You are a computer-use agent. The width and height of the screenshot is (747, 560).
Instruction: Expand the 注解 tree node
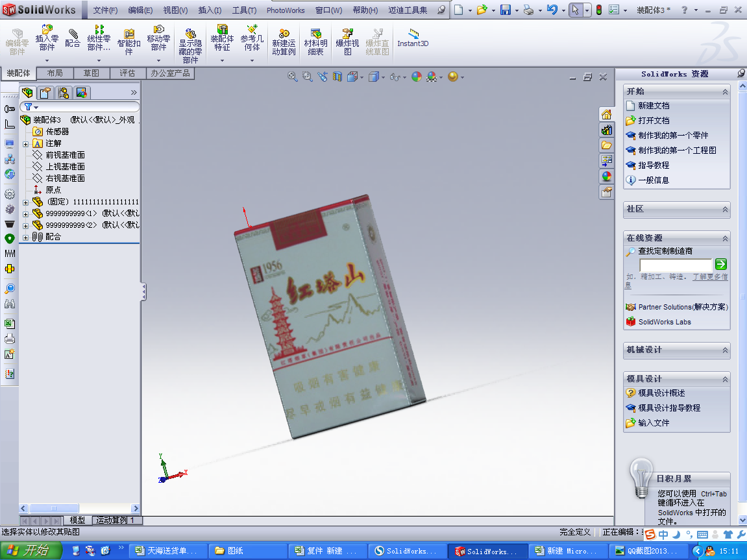click(x=26, y=144)
